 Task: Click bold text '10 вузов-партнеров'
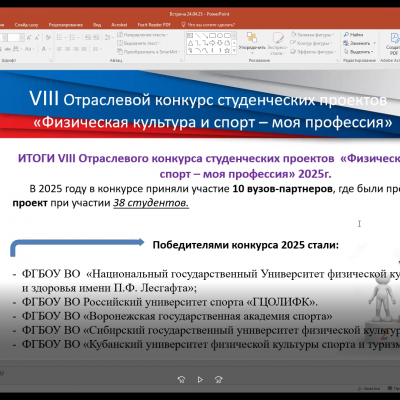(282, 189)
